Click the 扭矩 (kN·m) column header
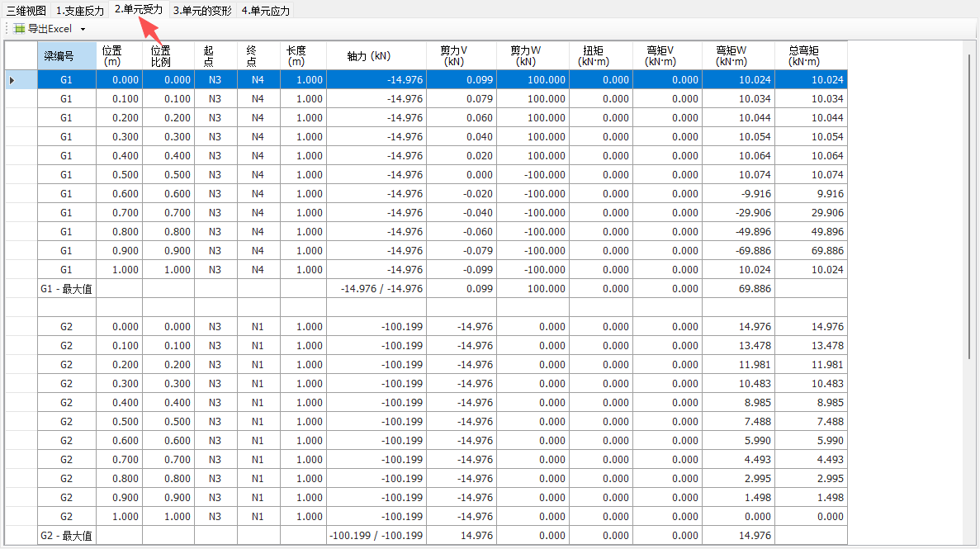980x549 pixels. pos(601,55)
